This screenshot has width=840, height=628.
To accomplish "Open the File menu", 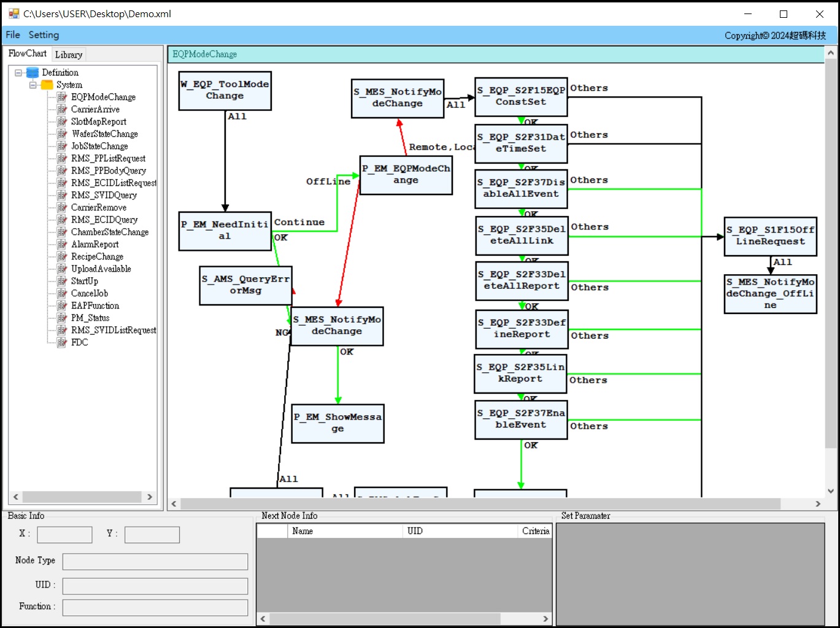I will tap(13, 35).
